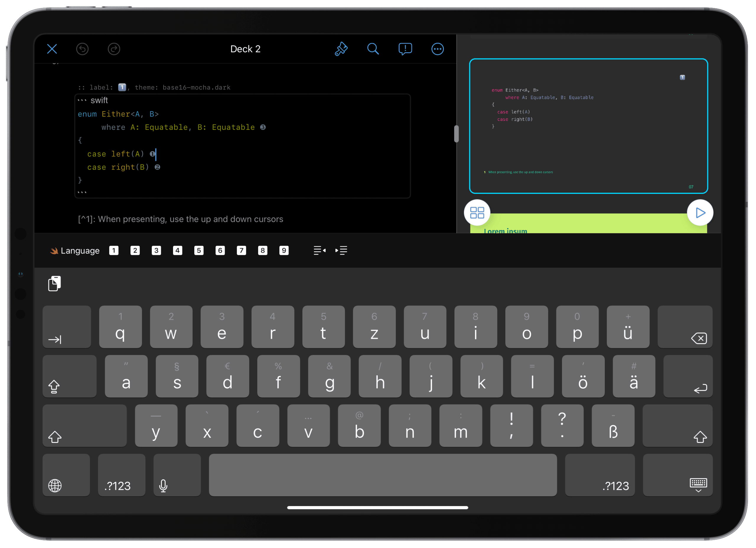Open the feedback speech bubble
Viewport: 756px width, 548px height.
405,49
